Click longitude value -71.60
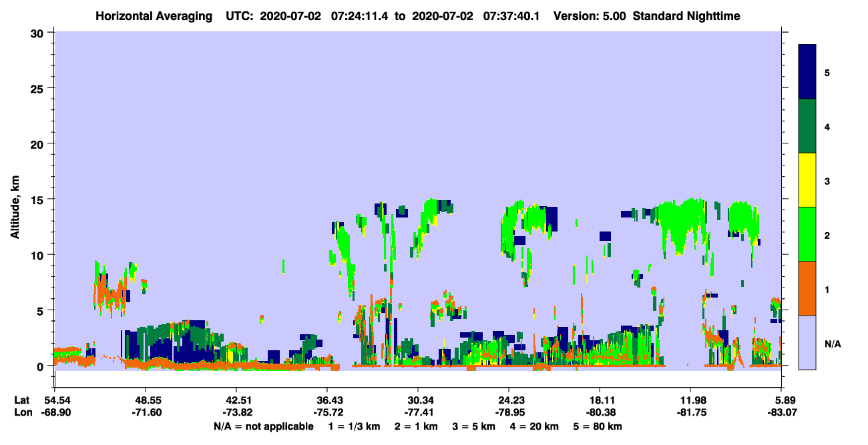868x445 pixels. click(146, 413)
